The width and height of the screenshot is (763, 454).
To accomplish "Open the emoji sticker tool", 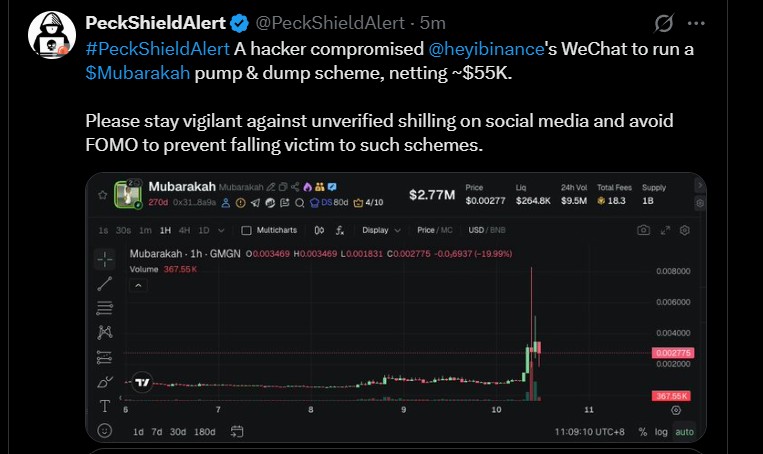I will pyautogui.click(x=105, y=431).
